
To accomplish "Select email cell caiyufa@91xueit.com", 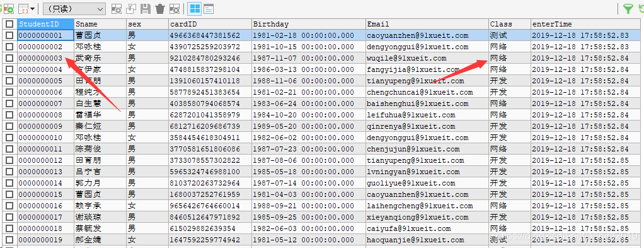I will [x=427, y=228].
